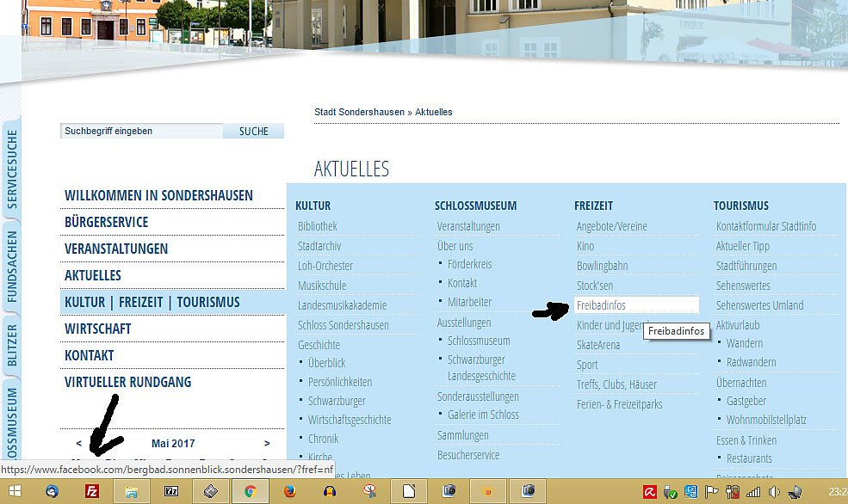Open the 7-Zip taskbar icon

170,492
